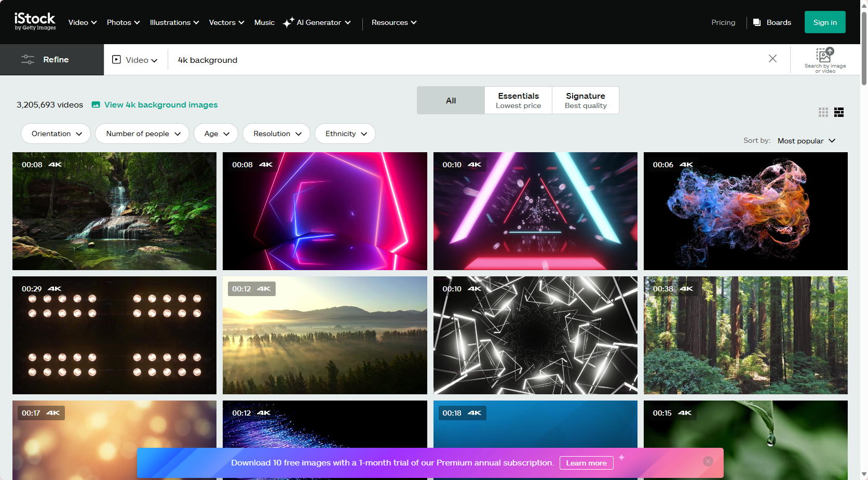This screenshot has height=480, width=868.
Task: Click the Boards icon in header
Action: [757, 22]
